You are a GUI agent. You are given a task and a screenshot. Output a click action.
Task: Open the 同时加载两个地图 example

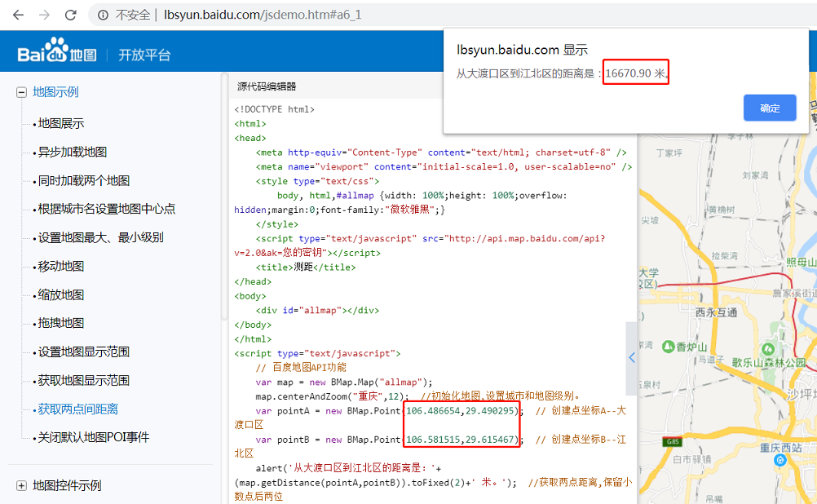click(84, 181)
